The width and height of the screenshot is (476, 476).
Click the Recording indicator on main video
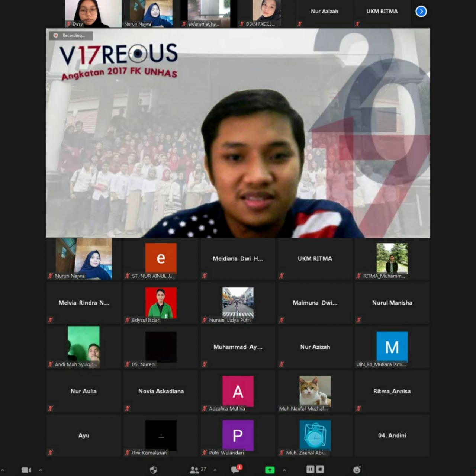tap(71, 35)
